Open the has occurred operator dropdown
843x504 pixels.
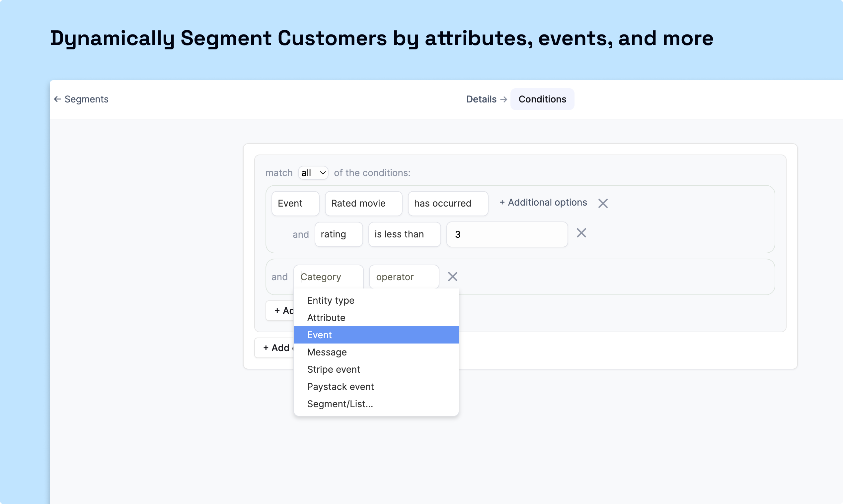point(448,204)
